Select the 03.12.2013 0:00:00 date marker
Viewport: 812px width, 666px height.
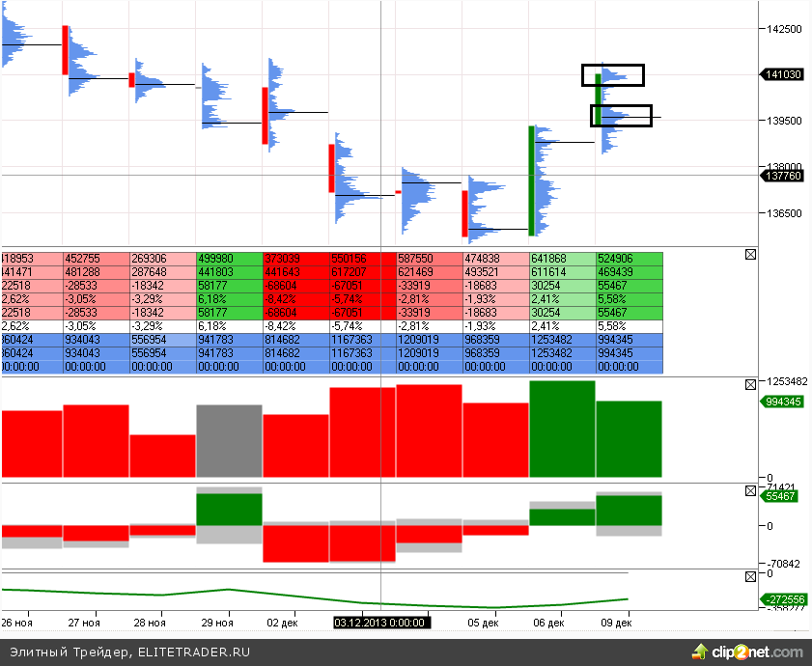point(381,623)
